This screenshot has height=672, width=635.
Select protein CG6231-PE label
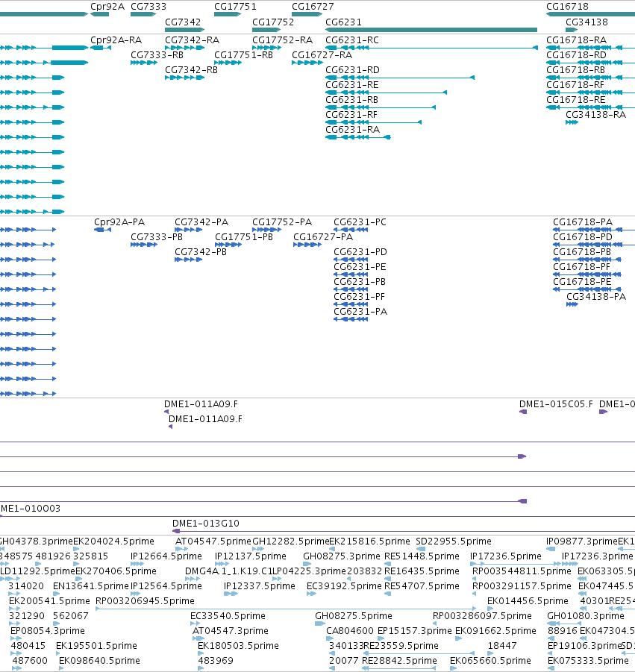[360, 266]
